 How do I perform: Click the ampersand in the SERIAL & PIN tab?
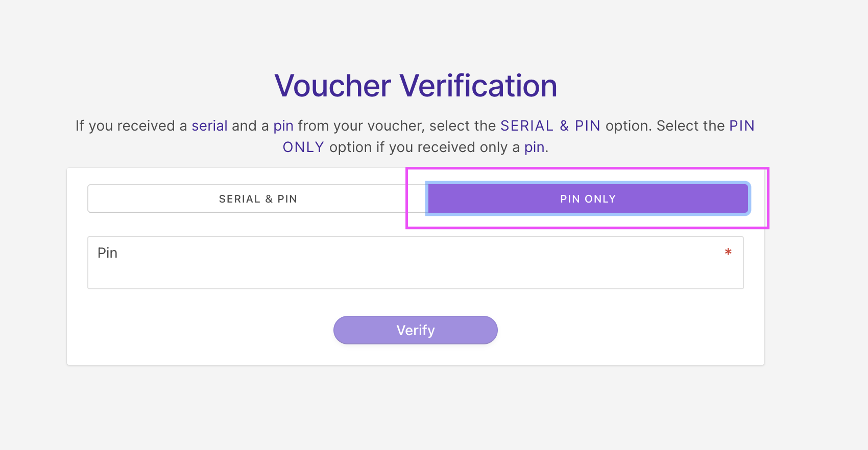pyautogui.click(x=269, y=199)
